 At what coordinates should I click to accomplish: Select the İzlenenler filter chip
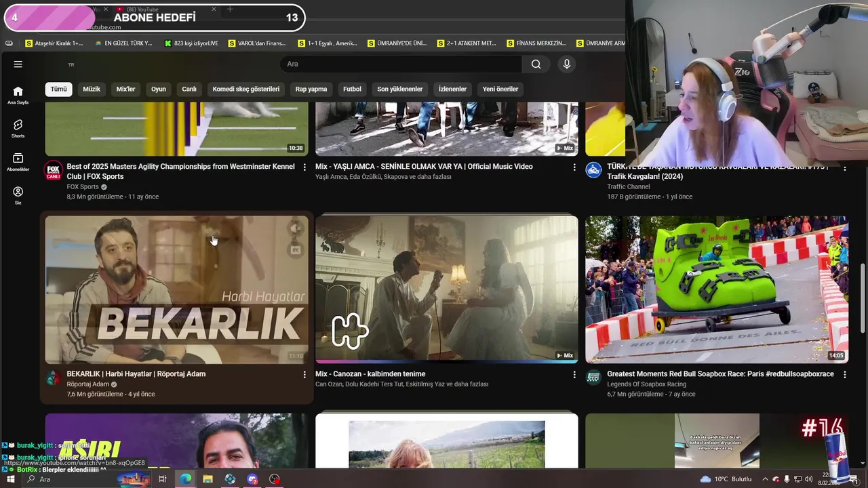pyautogui.click(x=452, y=89)
